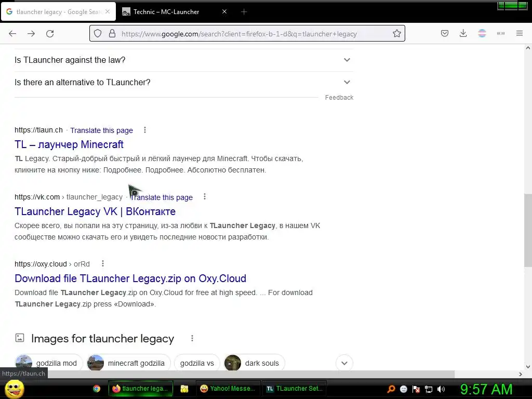Show site security padlock info
This screenshot has width=532, height=399.
tap(112, 34)
